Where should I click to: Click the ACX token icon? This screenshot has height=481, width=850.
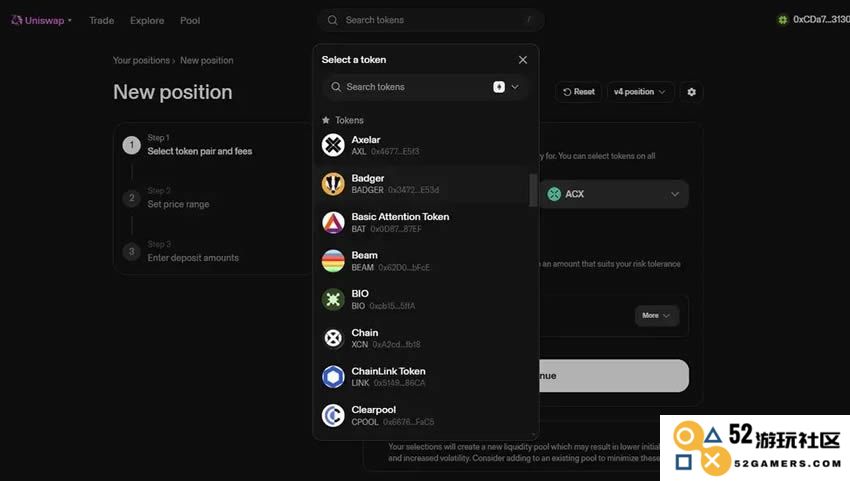point(553,194)
